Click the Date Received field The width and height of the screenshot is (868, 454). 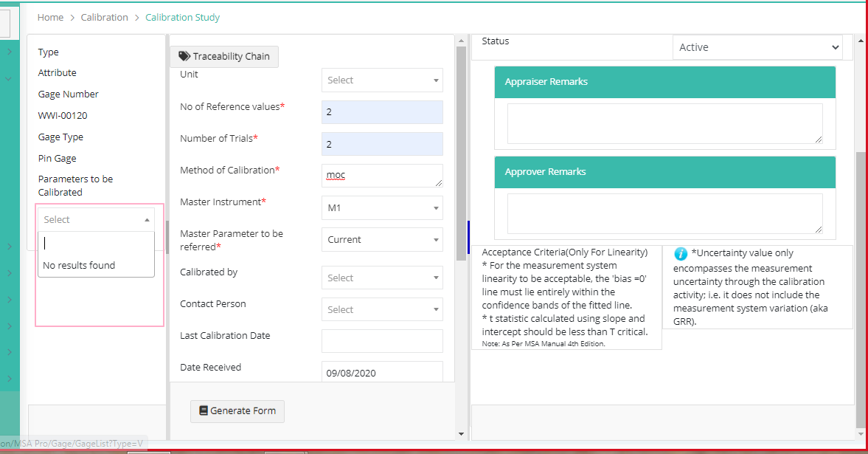(382, 372)
